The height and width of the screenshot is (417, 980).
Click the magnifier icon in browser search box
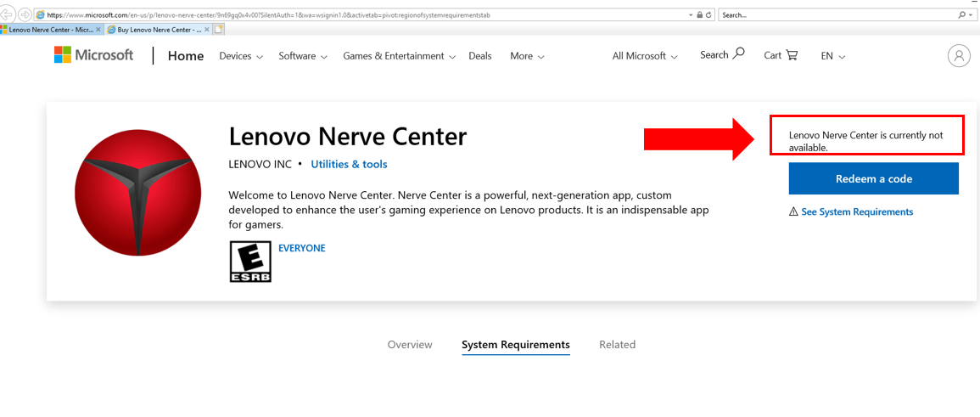click(x=960, y=14)
